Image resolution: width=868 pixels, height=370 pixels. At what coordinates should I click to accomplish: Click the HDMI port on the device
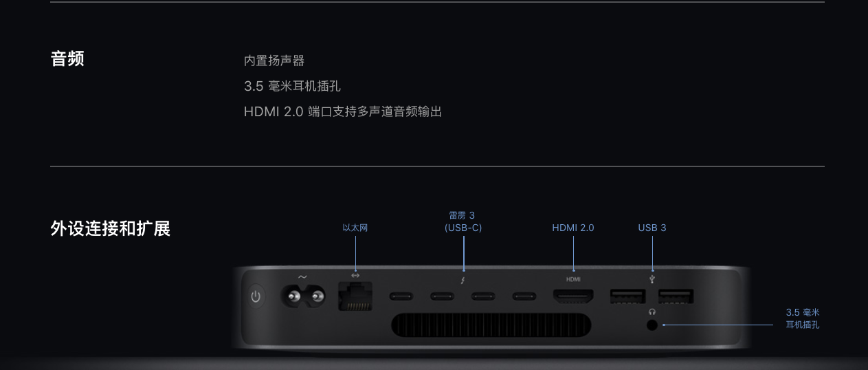coord(573,296)
